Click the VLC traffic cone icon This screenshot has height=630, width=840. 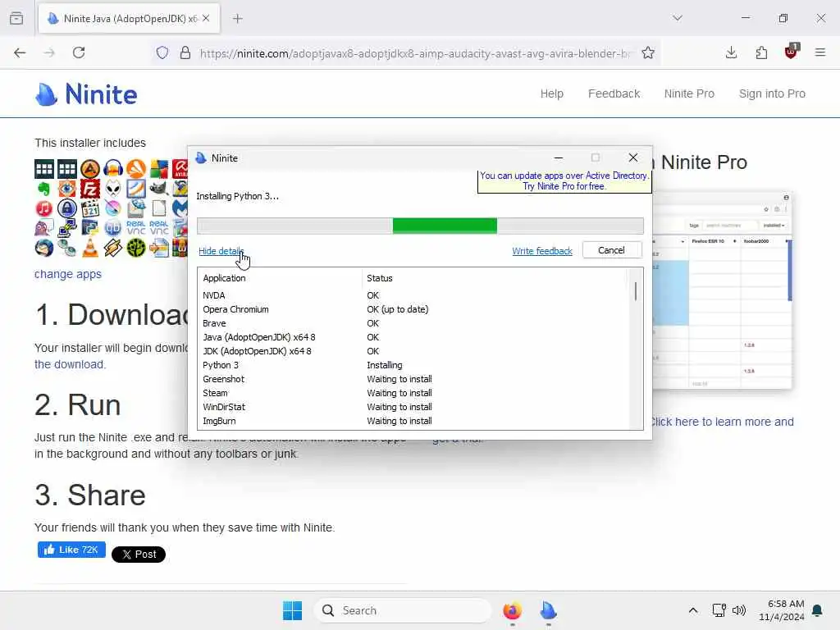(x=90, y=248)
